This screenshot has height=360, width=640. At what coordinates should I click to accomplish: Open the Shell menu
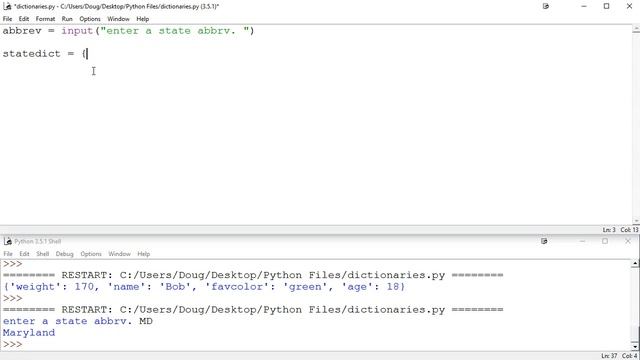[42, 253]
